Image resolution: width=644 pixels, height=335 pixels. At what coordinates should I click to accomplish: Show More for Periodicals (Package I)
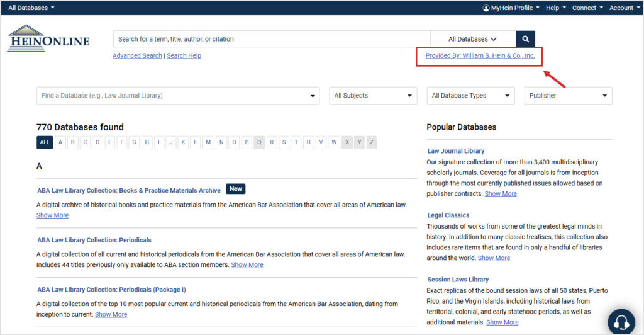pyautogui.click(x=111, y=314)
